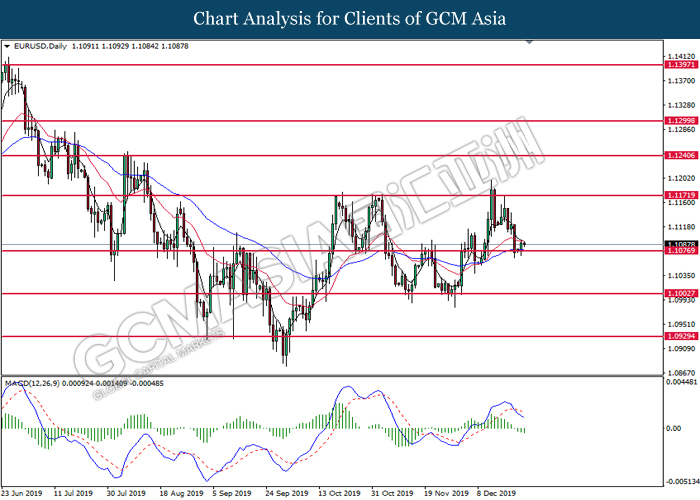
Task: Click the 1.13700 price axis value
Action: 681,81
